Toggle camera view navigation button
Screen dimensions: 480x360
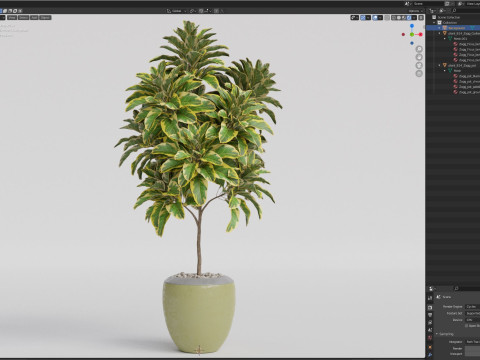[419, 65]
